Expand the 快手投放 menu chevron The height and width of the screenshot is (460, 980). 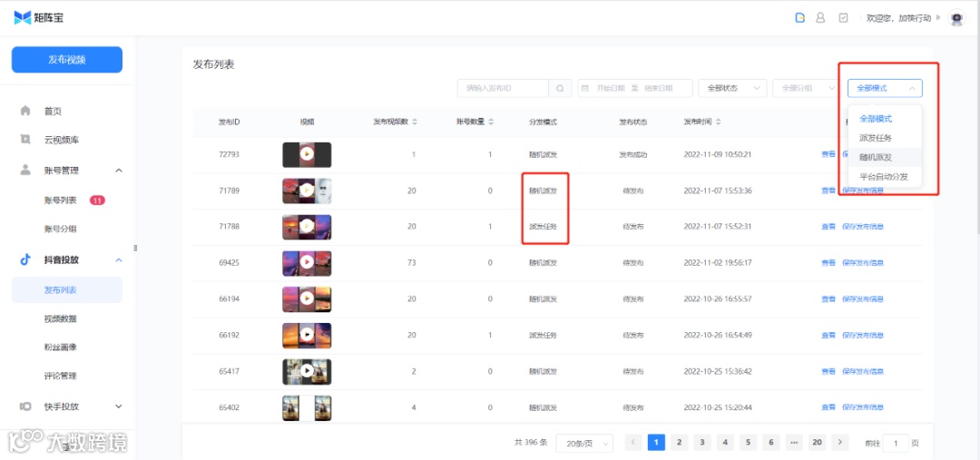click(x=119, y=406)
